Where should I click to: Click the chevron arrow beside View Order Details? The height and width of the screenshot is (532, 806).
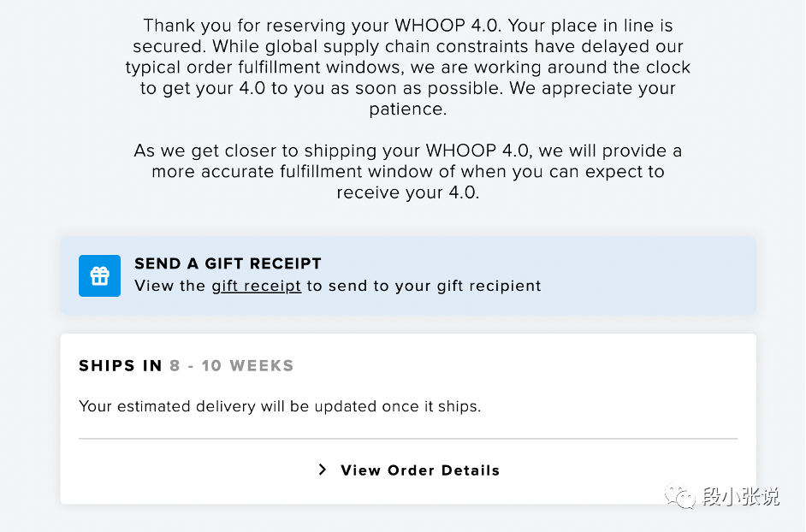coord(323,470)
